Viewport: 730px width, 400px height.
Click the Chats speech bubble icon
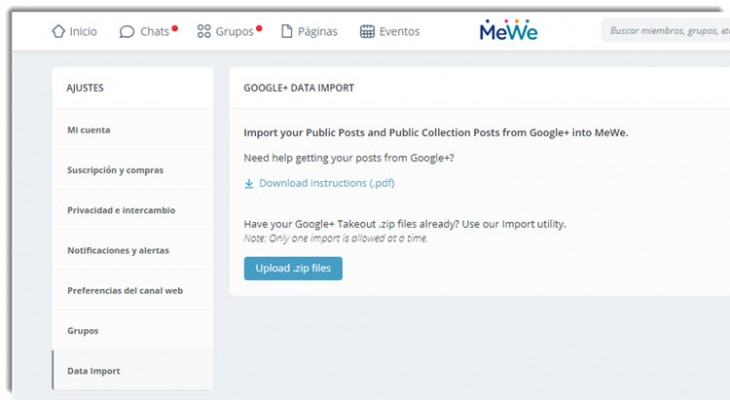click(127, 32)
